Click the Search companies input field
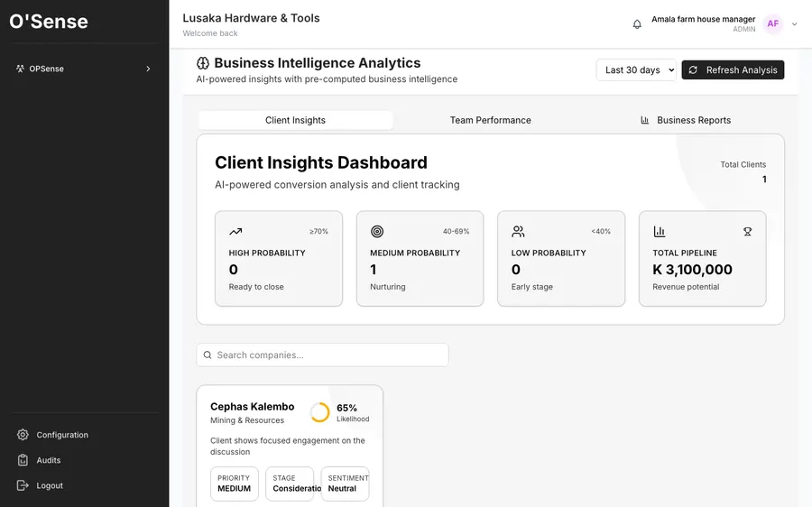 coord(322,355)
